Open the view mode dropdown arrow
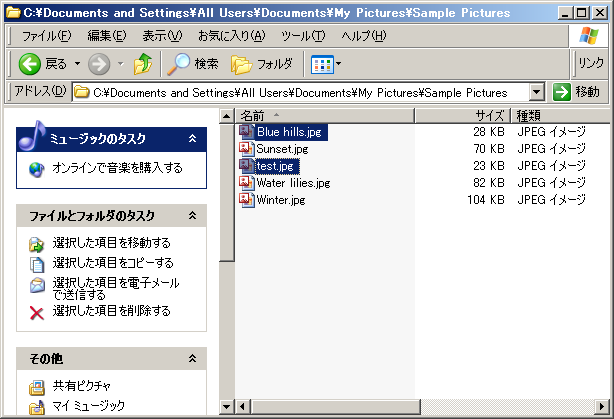 (x=338, y=64)
